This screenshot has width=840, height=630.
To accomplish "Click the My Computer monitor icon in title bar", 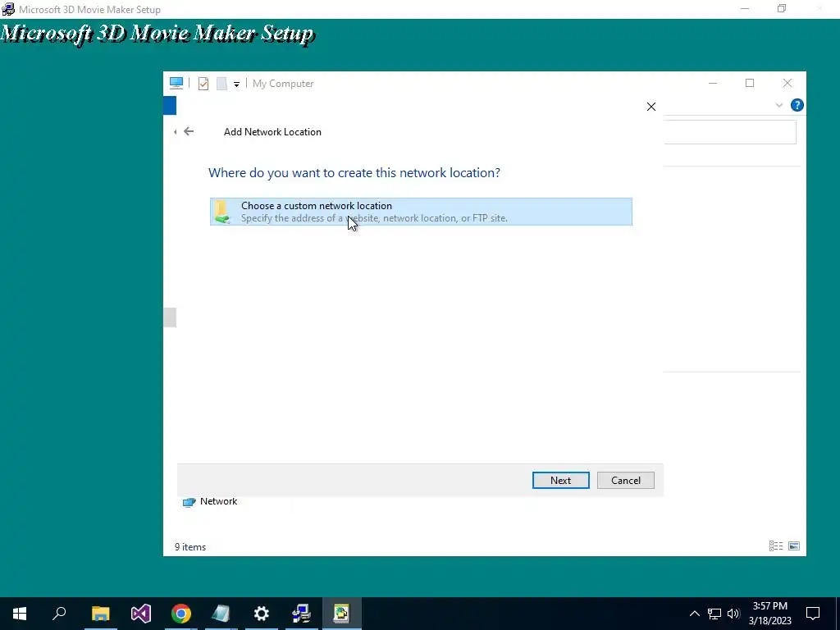I will click(x=176, y=83).
